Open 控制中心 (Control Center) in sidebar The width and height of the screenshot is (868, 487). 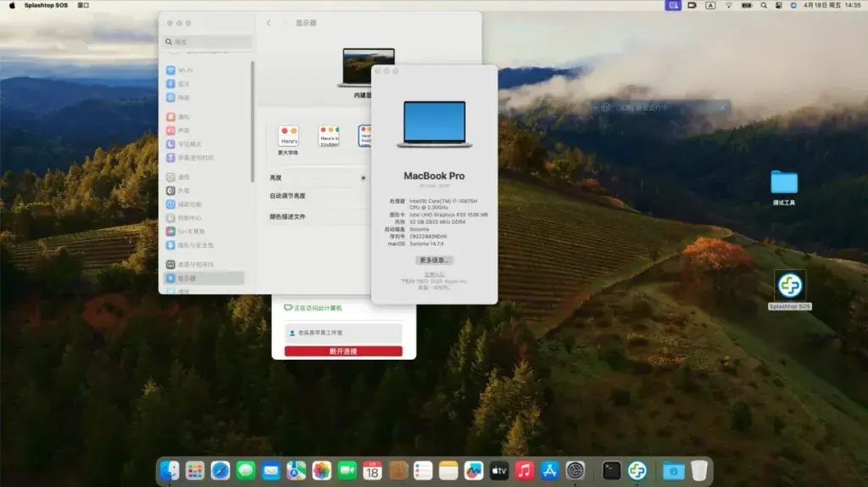(184, 218)
